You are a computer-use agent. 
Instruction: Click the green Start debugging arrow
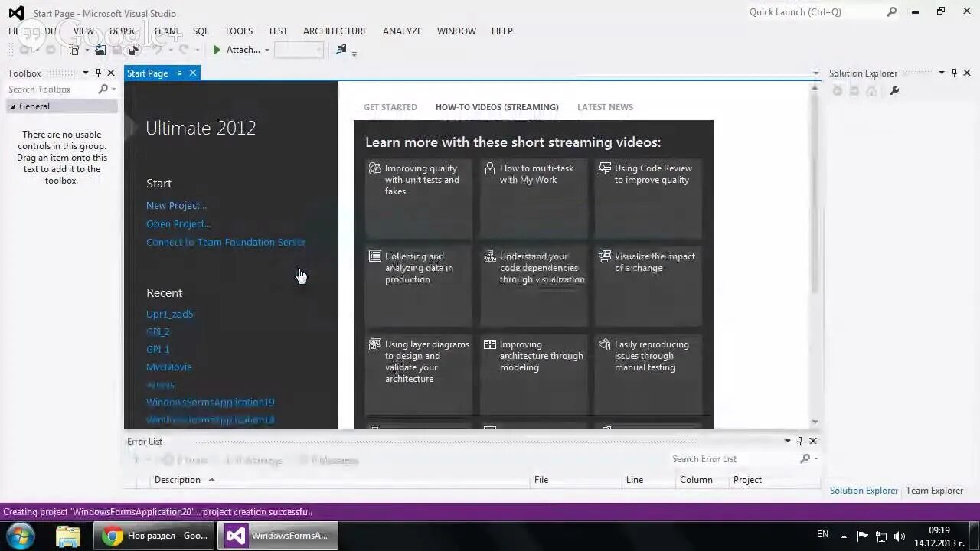coord(217,50)
